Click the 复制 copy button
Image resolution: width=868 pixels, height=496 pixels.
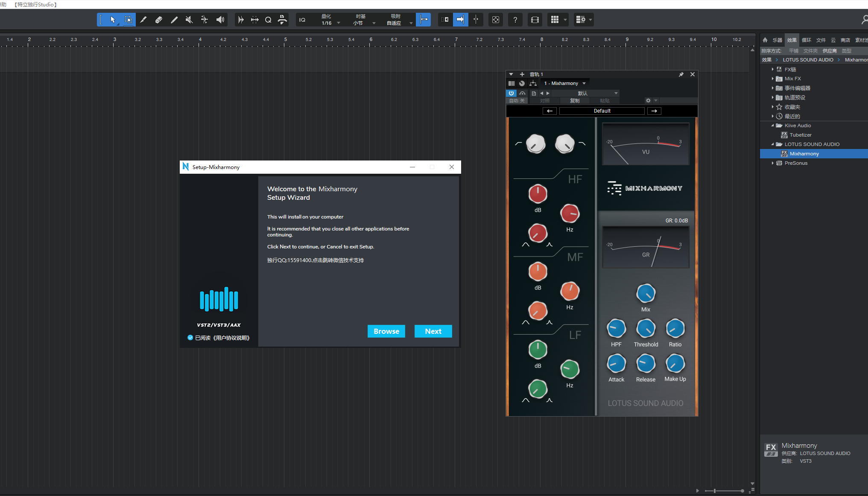coord(575,101)
